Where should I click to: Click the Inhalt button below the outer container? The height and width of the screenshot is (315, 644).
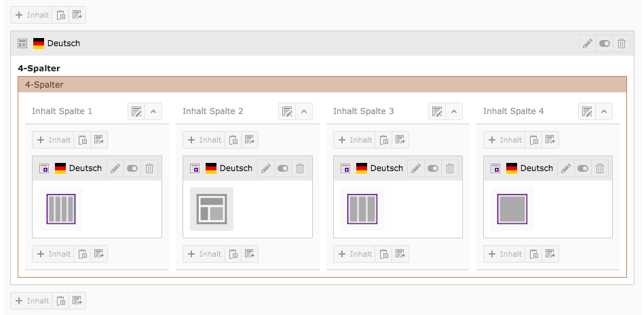pyautogui.click(x=32, y=301)
